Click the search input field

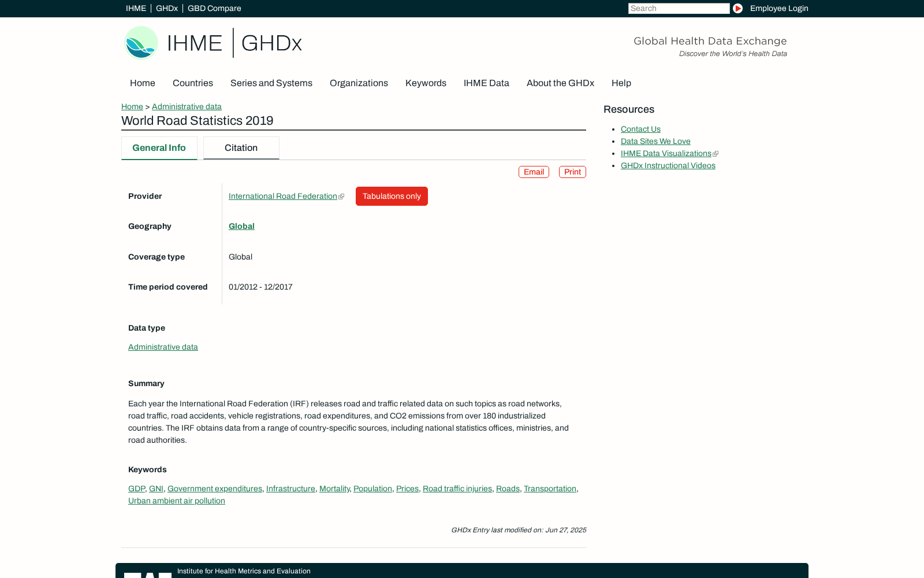(679, 8)
